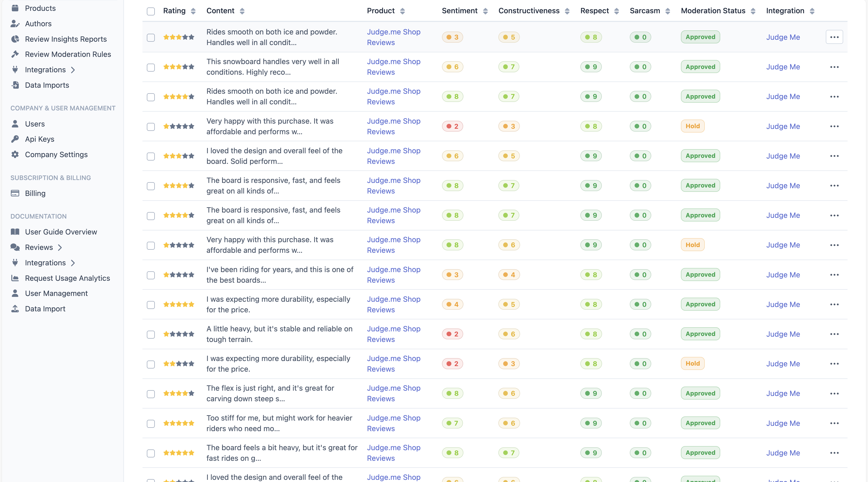Click the Api Keys key icon
Image resolution: width=868 pixels, height=482 pixels.
(15, 139)
